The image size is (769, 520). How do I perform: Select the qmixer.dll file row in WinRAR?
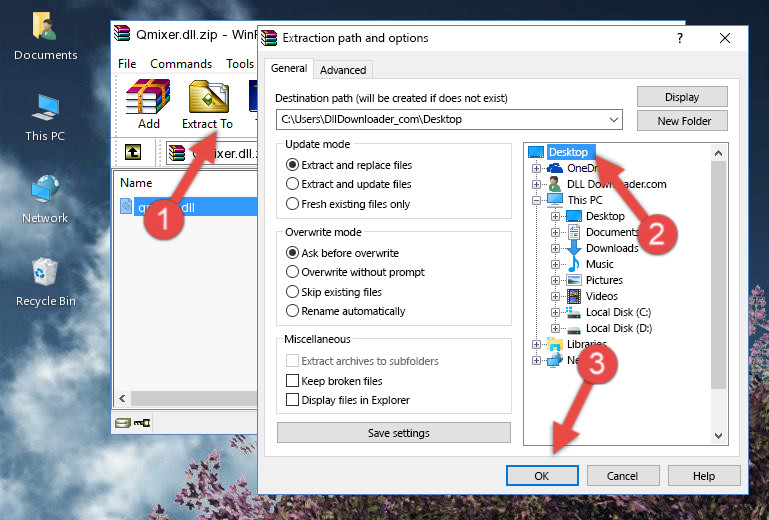click(186, 207)
